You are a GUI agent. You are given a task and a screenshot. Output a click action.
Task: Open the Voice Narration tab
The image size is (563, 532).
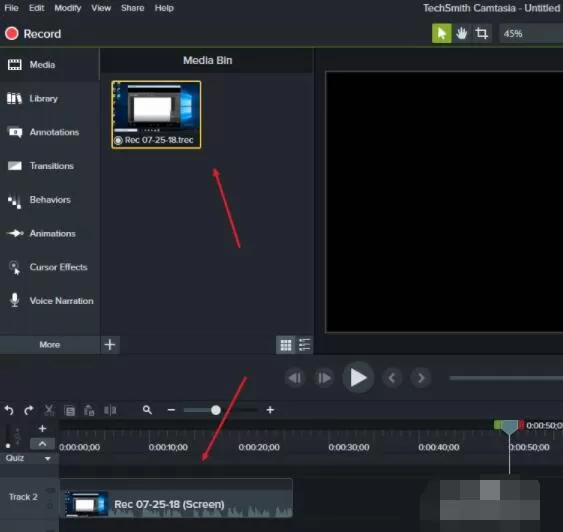[50, 301]
